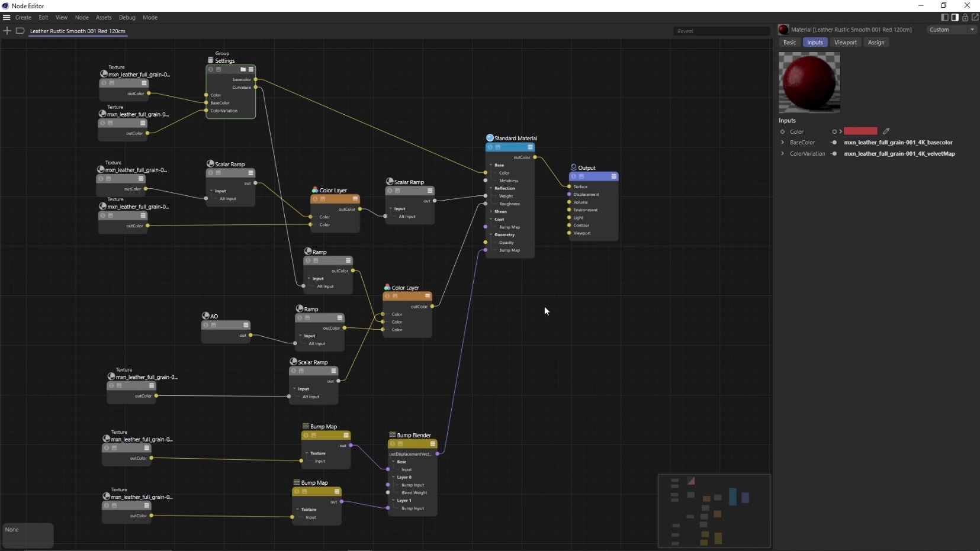
Task: Click the tag icon next to the material name
Action: [20, 31]
